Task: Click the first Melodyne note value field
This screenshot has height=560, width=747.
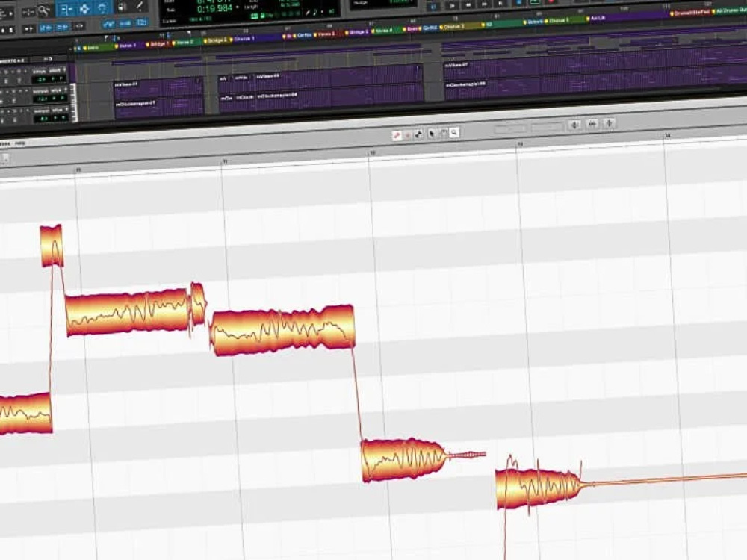Action: click(x=510, y=128)
